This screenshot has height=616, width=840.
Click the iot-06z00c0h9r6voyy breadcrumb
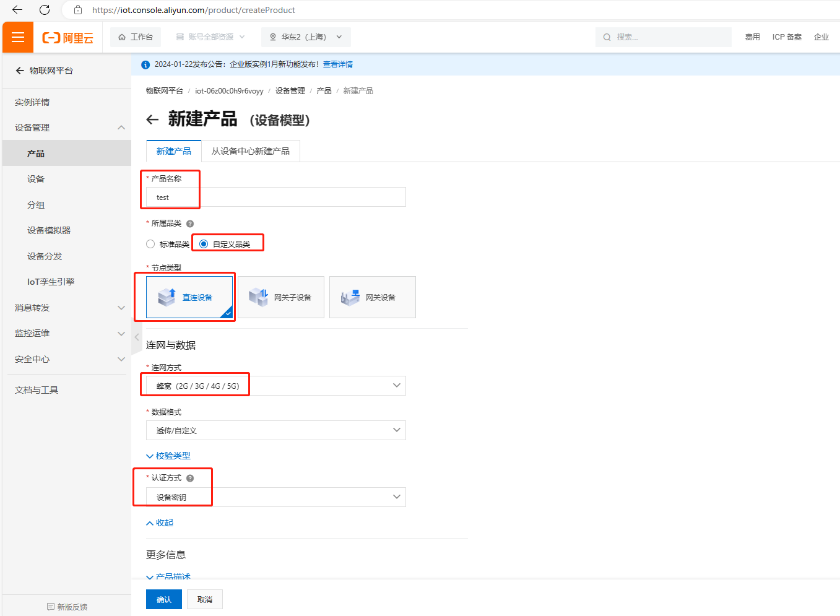(229, 91)
